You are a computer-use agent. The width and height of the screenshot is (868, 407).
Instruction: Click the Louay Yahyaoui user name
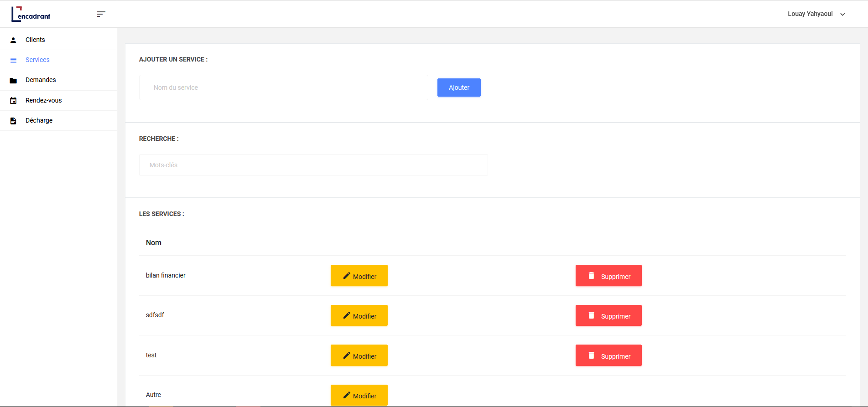810,14
